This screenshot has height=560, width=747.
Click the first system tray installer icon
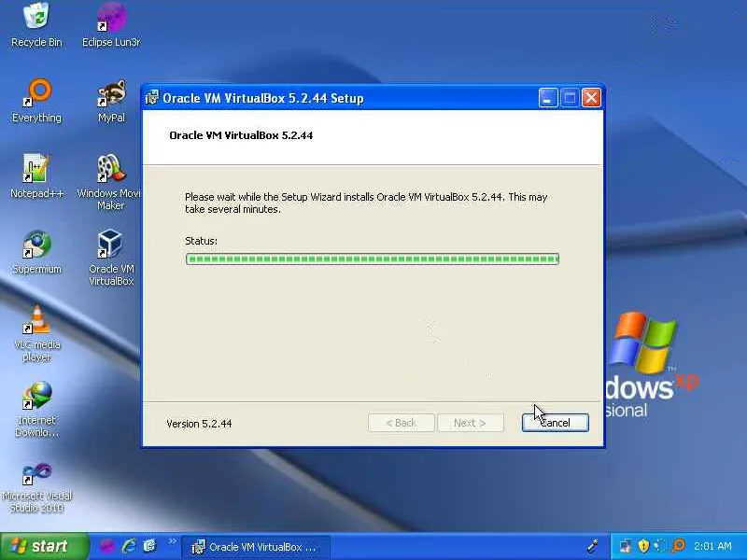(626, 546)
